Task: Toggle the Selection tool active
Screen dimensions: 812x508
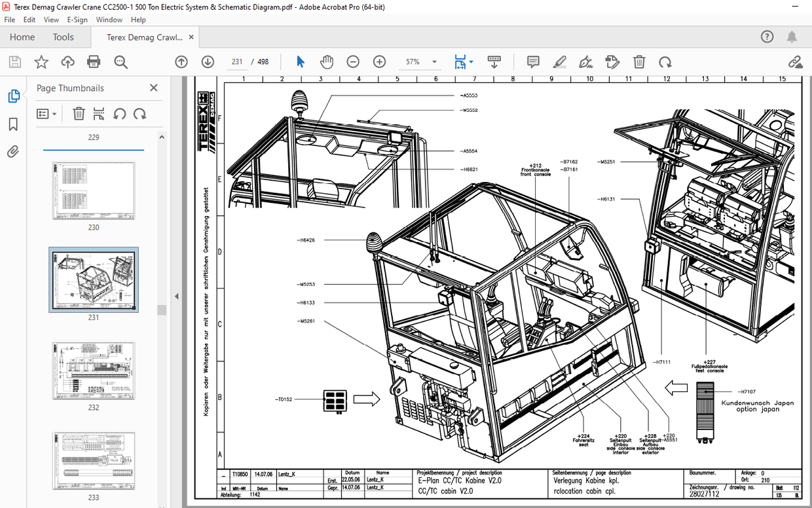Action: click(x=300, y=62)
